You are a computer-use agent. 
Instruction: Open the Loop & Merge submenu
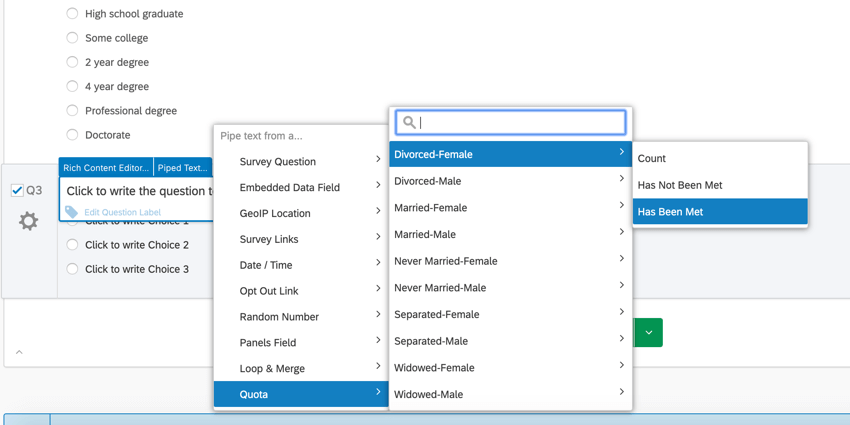[x=300, y=368]
